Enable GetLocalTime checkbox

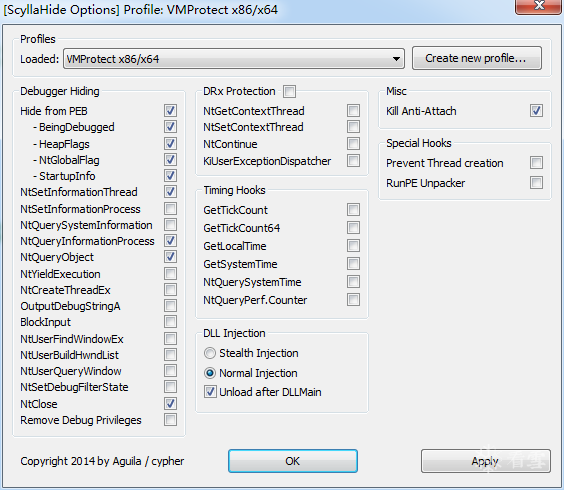[x=354, y=246]
